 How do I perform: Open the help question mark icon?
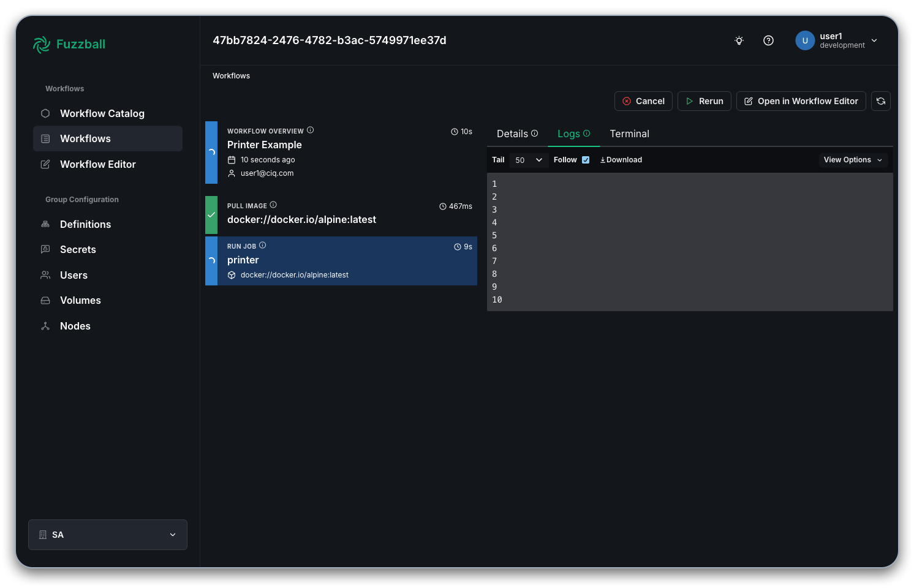tap(768, 40)
